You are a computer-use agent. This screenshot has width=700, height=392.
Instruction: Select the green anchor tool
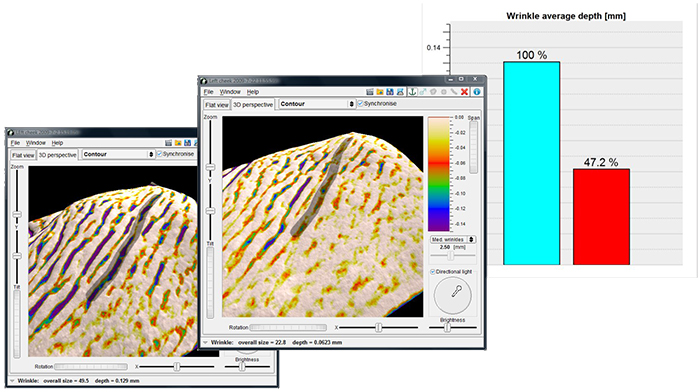[x=412, y=92]
